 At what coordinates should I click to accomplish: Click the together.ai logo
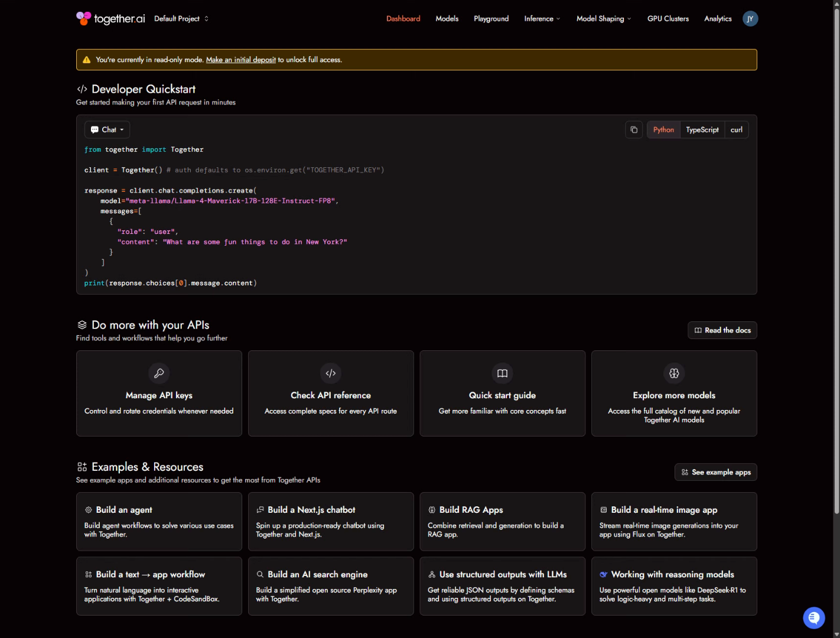[110, 19]
